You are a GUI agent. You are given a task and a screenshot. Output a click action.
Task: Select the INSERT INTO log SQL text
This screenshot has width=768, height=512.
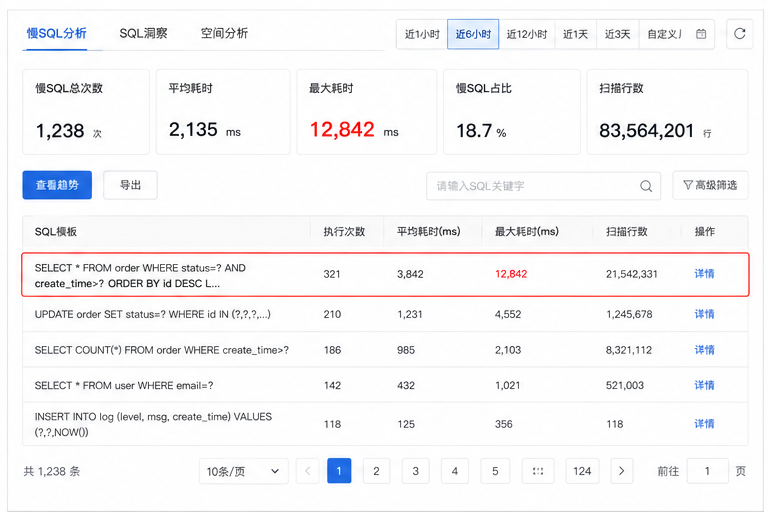153,424
